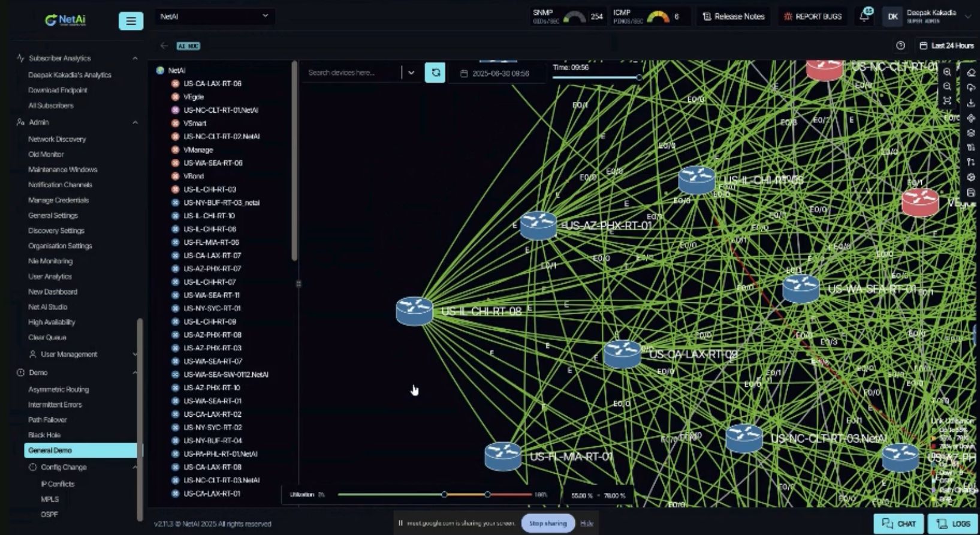
Task: Open the notifications bell
Action: coord(864,16)
